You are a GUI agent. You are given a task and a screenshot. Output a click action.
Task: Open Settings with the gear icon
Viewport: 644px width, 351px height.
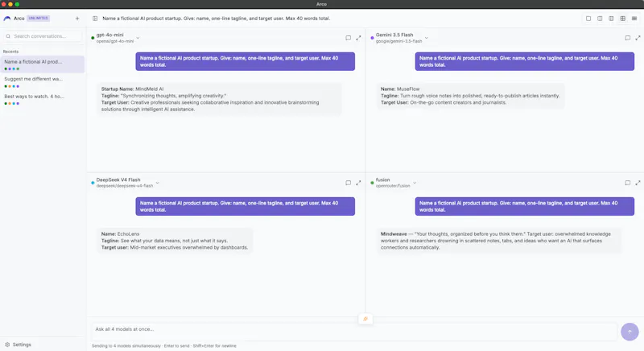[x=7, y=345]
